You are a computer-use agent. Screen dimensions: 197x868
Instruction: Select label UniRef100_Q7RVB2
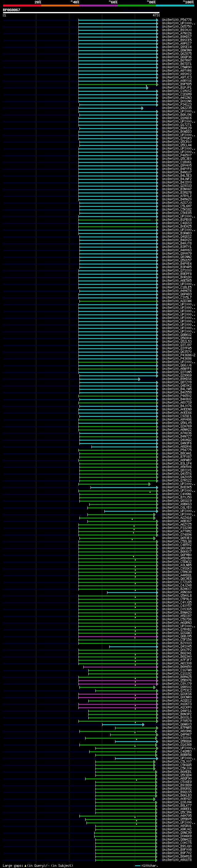tap(177, 629)
